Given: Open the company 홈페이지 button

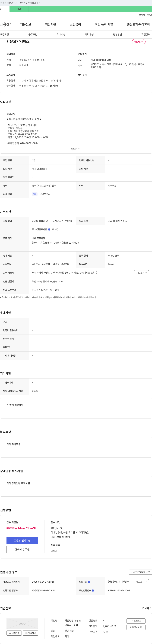Looking at the screenshot, I should pos(136,621).
